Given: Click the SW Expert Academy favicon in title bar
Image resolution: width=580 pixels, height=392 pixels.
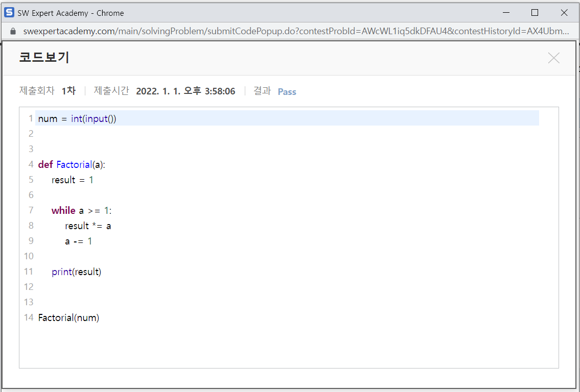Looking at the screenshot, I should [x=9, y=13].
